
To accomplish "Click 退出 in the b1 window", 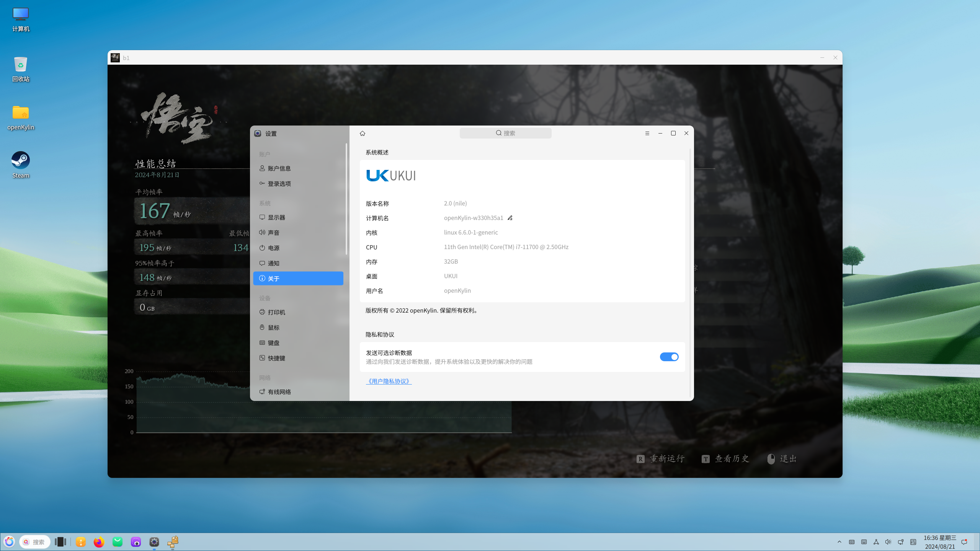I will (782, 459).
